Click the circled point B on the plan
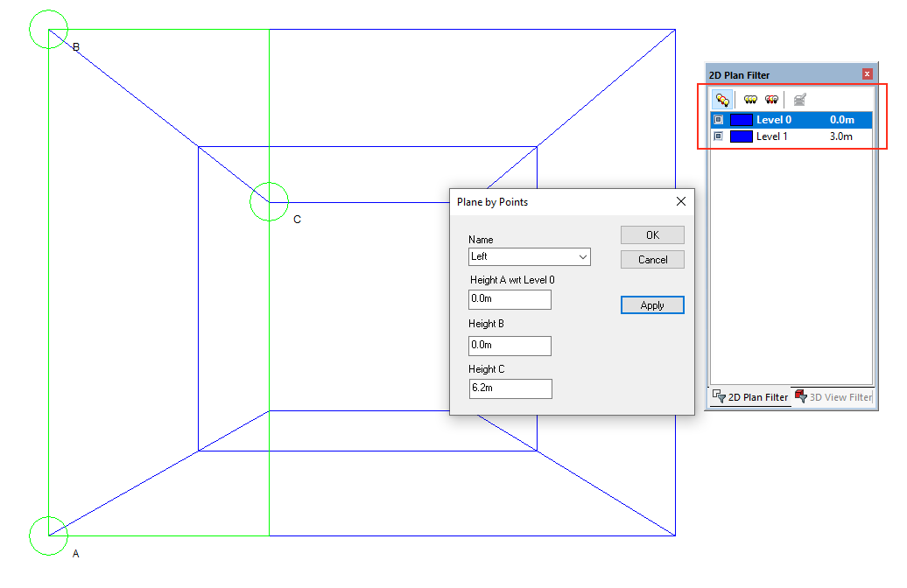The height and width of the screenshot is (588, 907). pyautogui.click(x=49, y=30)
